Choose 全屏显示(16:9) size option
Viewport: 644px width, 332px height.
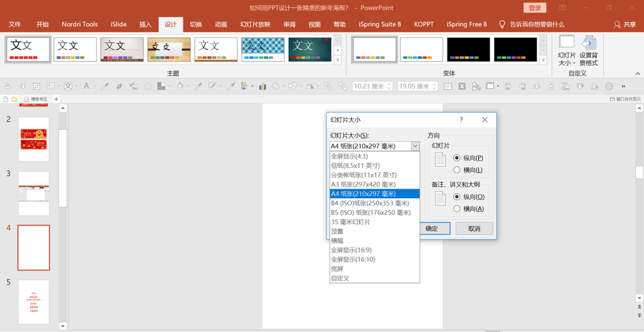374,250
